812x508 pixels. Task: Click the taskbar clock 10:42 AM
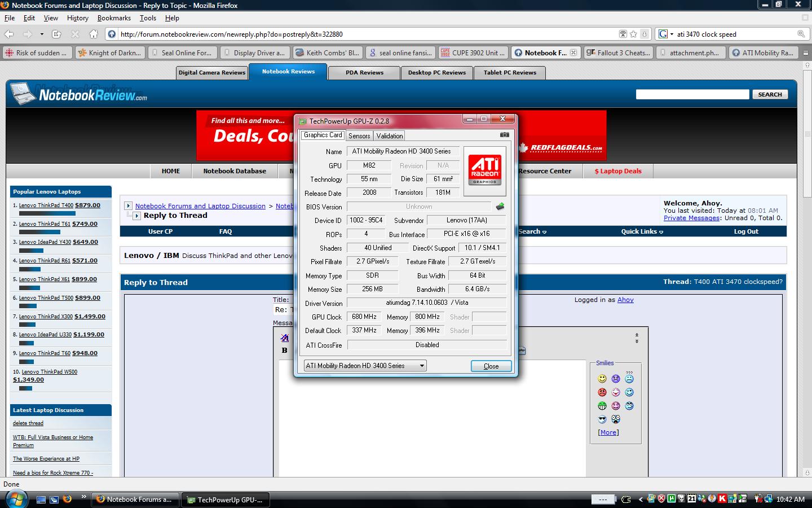coord(791,500)
